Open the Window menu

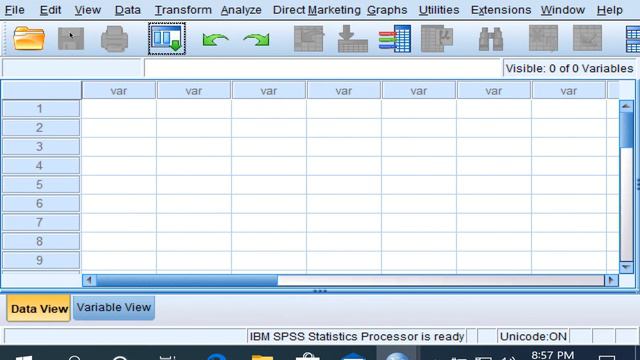[x=563, y=10]
